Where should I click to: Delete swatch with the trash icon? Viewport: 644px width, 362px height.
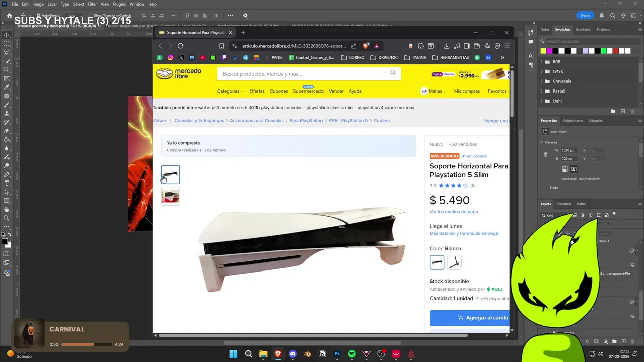click(x=632, y=111)
